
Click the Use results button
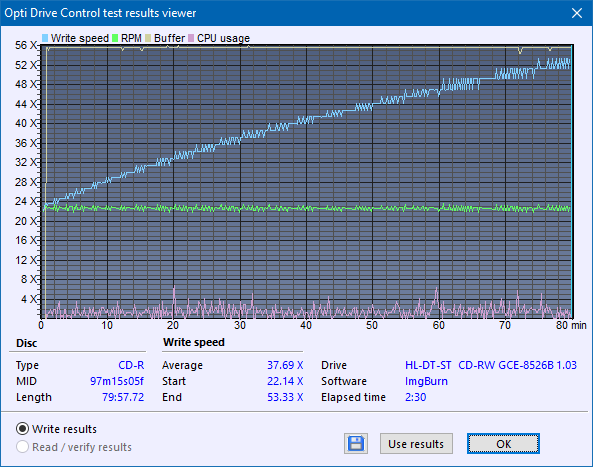(x=416, y=444)
